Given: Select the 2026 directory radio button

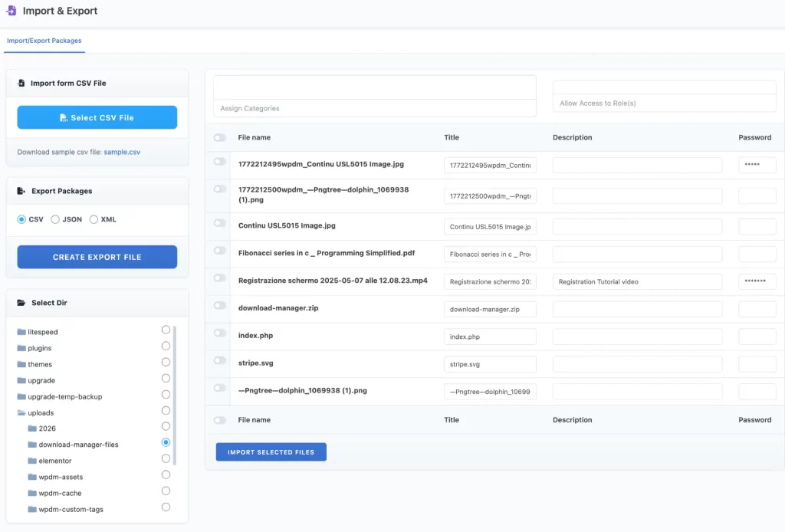Looking at the screenshot, I should pyautogui.click(x=166, y=426).
